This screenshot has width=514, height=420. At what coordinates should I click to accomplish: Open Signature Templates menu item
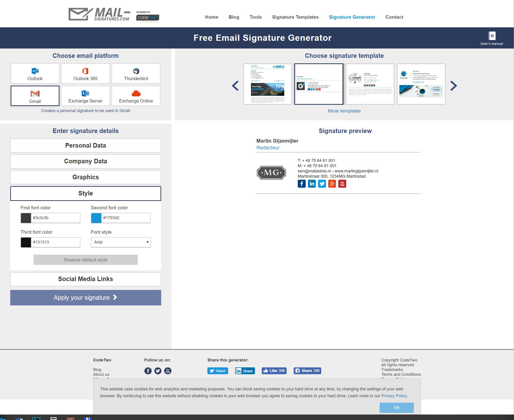(295, 17)
